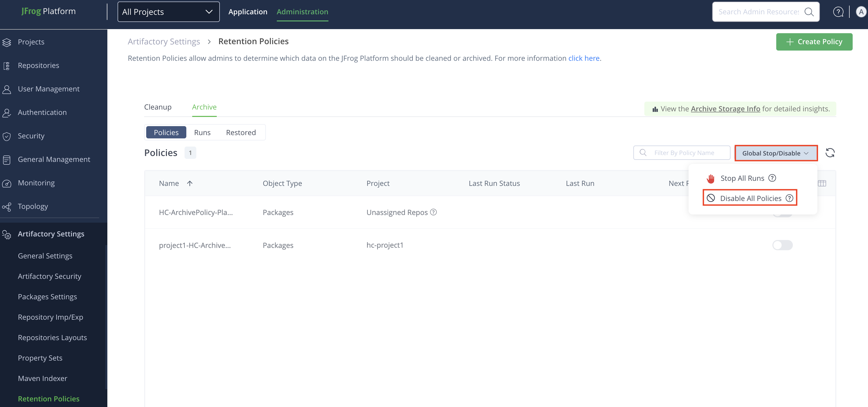Switch to the Cleanup tab
Image resolution: width=868 pixels, height=407 pixels.
[158, 107]
